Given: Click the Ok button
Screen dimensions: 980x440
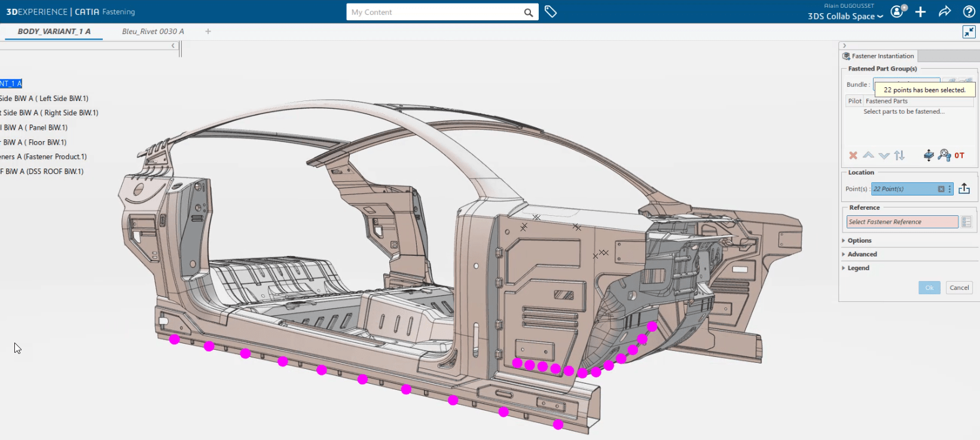Looking at the screenshot, I should coord(929,288).
